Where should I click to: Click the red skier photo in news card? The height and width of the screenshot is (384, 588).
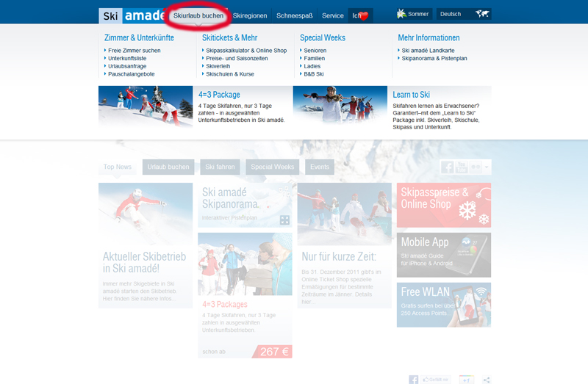click(146, 214)
